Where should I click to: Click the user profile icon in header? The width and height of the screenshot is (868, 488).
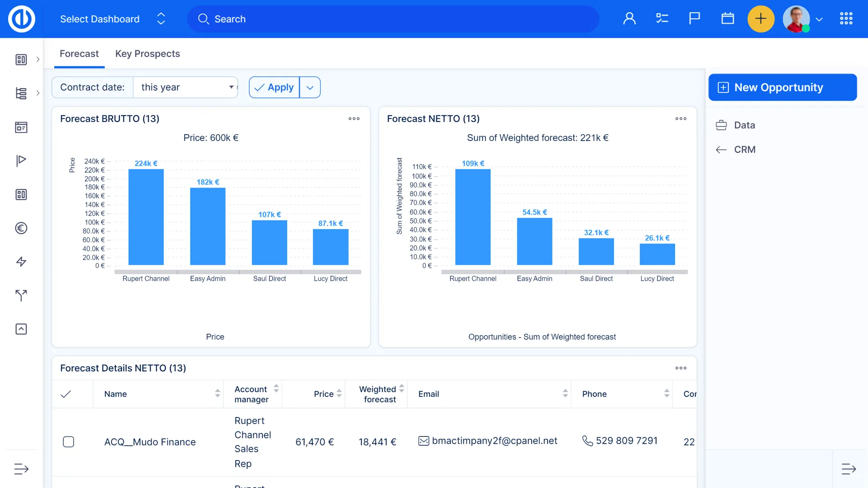(x=629, y=19)
